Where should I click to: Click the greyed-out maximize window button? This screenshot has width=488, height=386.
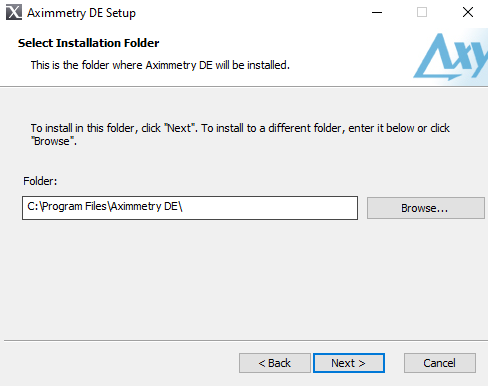422,13
